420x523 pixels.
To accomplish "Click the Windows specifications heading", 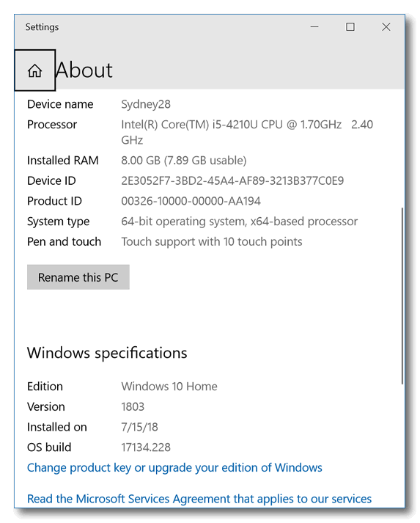I will coord(107,353).
